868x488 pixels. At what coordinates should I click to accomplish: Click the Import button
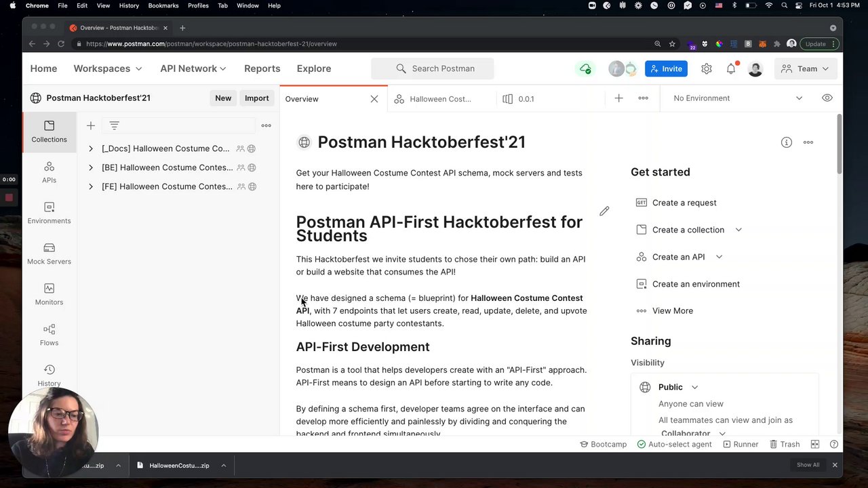pos(257,98)
